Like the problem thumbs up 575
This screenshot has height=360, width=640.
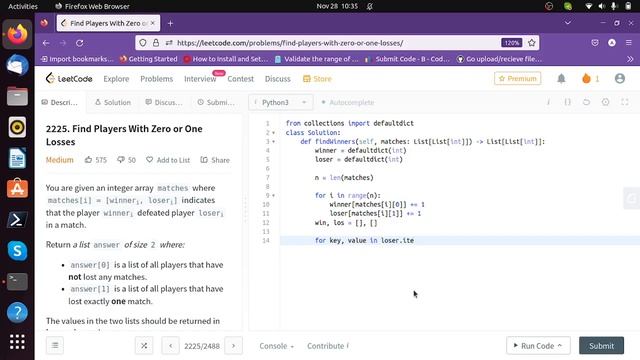pyautogui.click(x=96, y=160)
